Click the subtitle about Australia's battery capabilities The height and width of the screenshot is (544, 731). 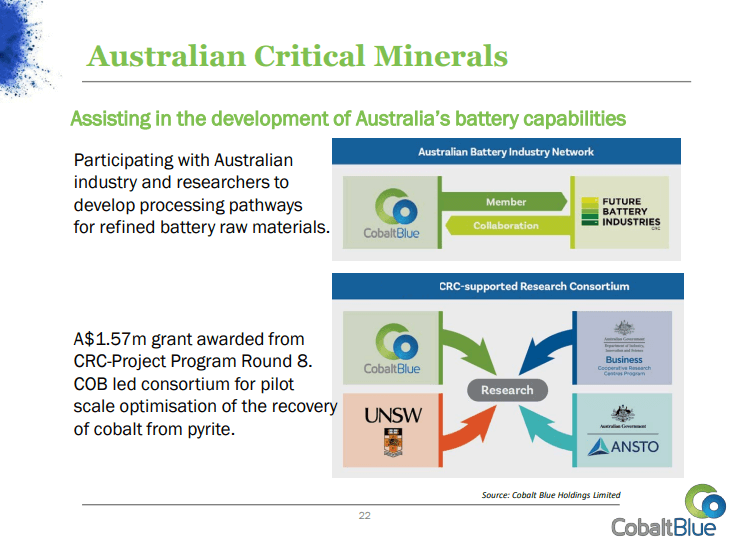click(x=348, y=118)
